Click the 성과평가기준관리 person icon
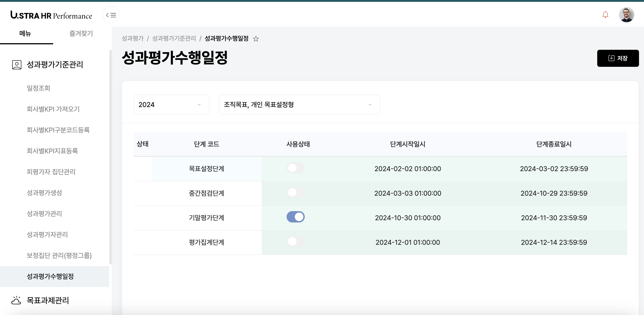The image size is (644, 315). pyautogui.click(x=17, y=65)
